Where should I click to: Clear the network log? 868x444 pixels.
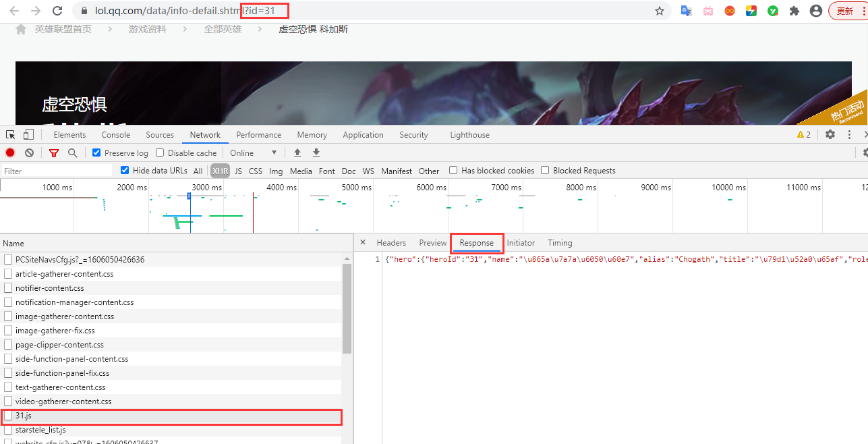(29, 153)
